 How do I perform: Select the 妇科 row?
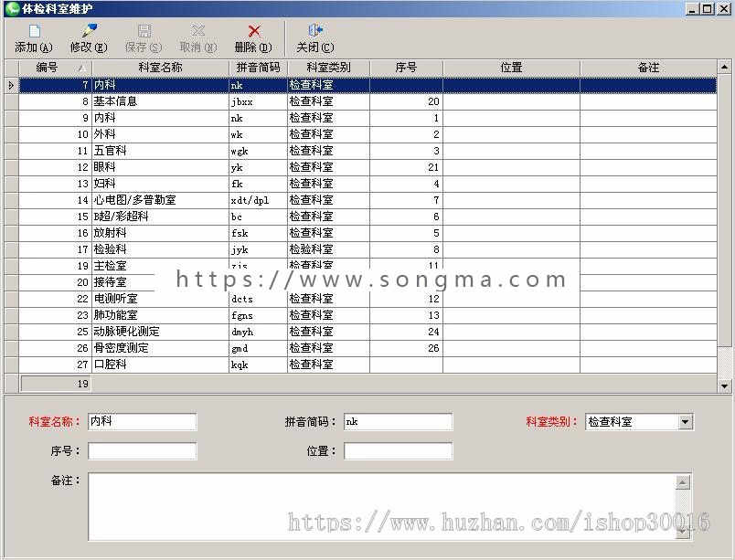(367, 184)
